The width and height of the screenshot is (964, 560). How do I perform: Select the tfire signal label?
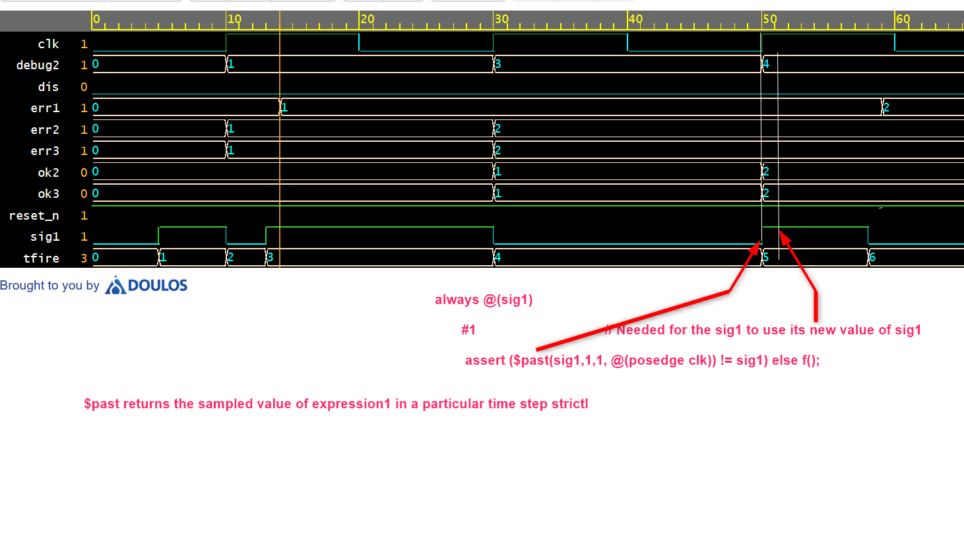point(42,258)
